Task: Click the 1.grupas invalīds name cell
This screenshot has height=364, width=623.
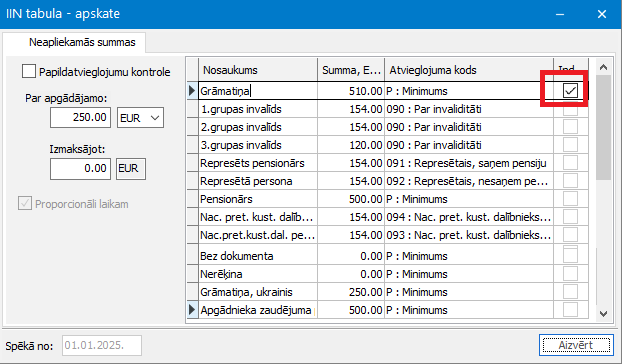Action: (258, 109)
